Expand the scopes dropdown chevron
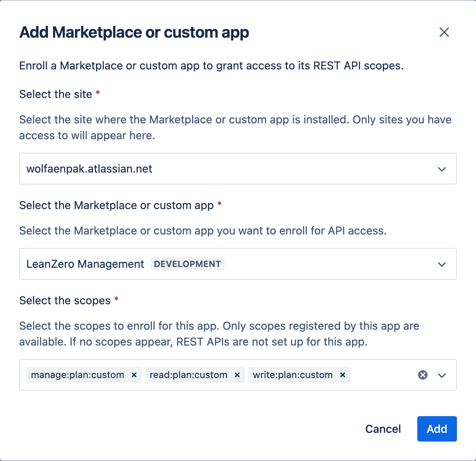Screen dimensions: 476x461 tap(442, 375)
